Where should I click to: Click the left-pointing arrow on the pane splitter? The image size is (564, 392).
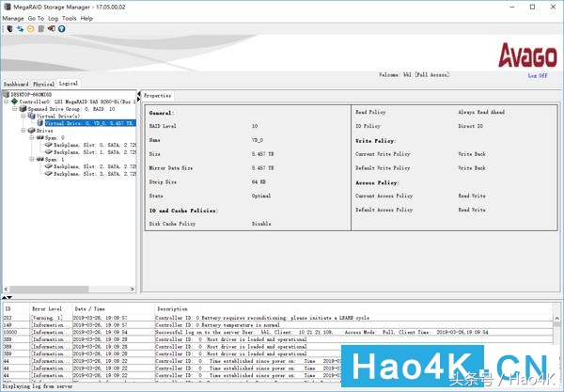(138, 94)
